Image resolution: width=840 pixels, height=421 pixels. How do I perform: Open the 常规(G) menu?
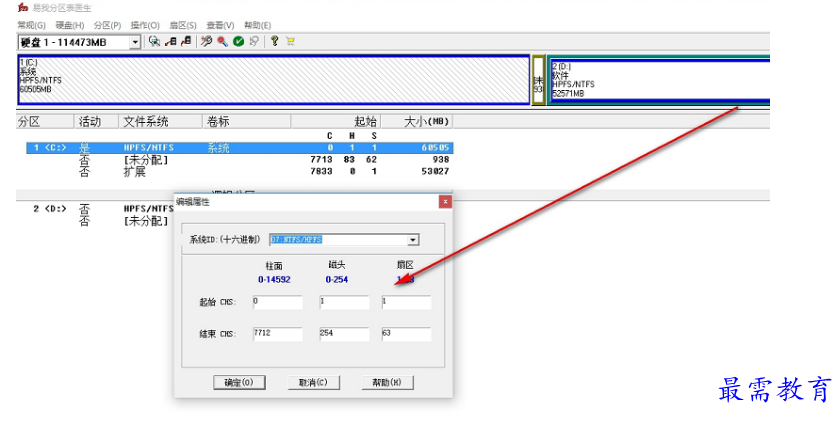tap(32, 25)
